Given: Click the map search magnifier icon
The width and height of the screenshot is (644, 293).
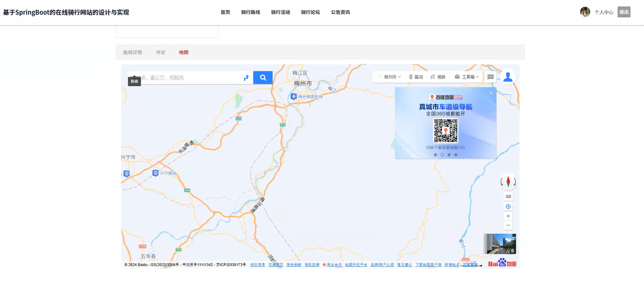Looking at the screenshot, I should [263, 77].
